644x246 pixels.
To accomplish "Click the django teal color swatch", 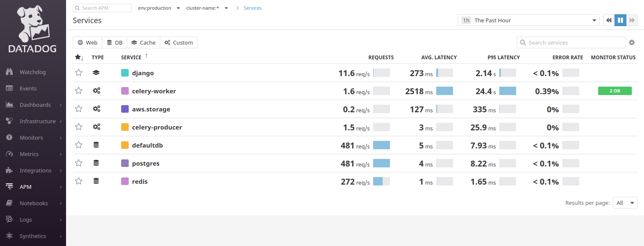I will pos(125,73).
